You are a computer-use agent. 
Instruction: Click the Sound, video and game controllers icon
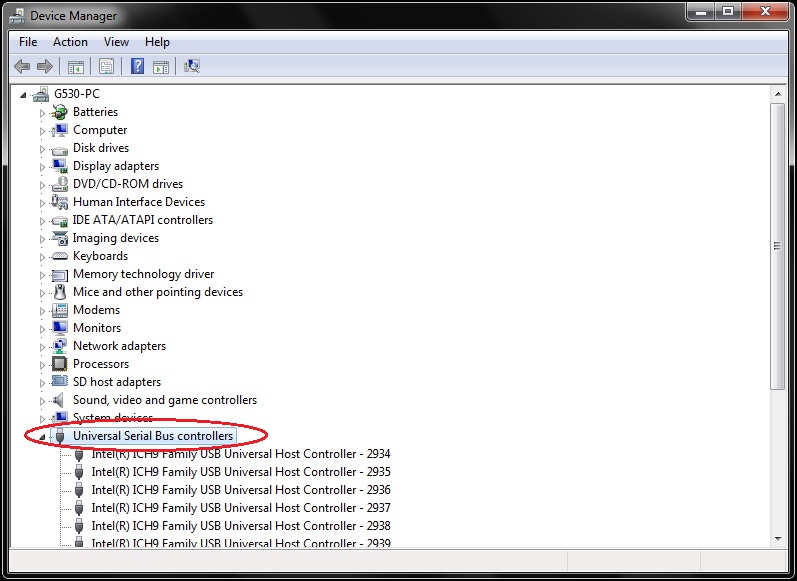[60, 400]
